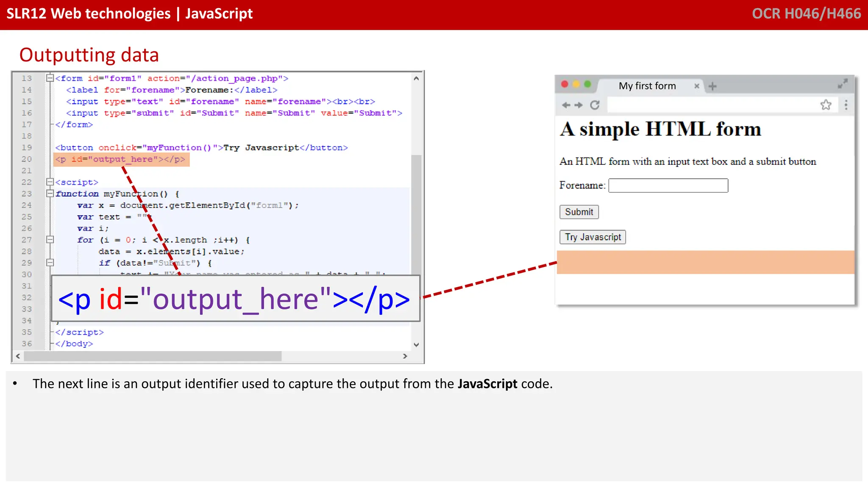Click the getElementById form1 code line
Screen dimensions: 868x488
[188, 205]
